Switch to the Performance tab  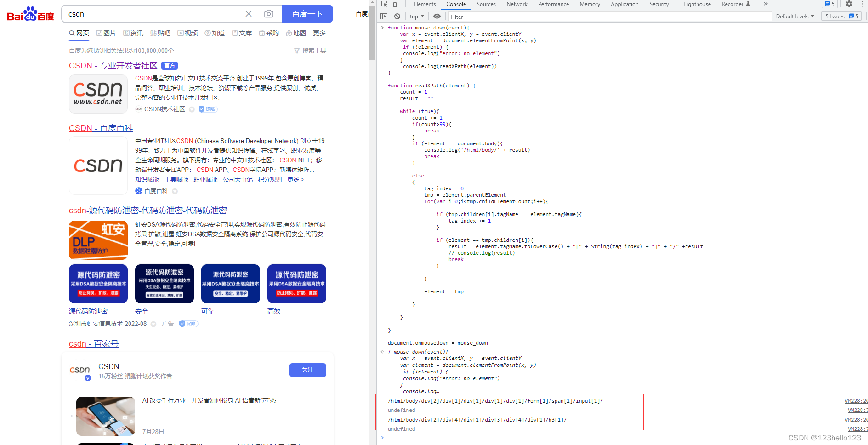[553, 4]
